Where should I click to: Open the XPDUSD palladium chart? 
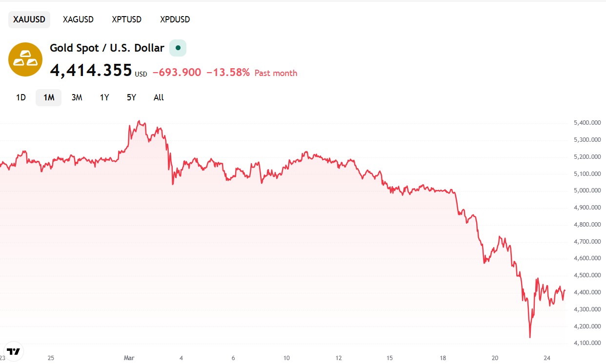point(174,19)
